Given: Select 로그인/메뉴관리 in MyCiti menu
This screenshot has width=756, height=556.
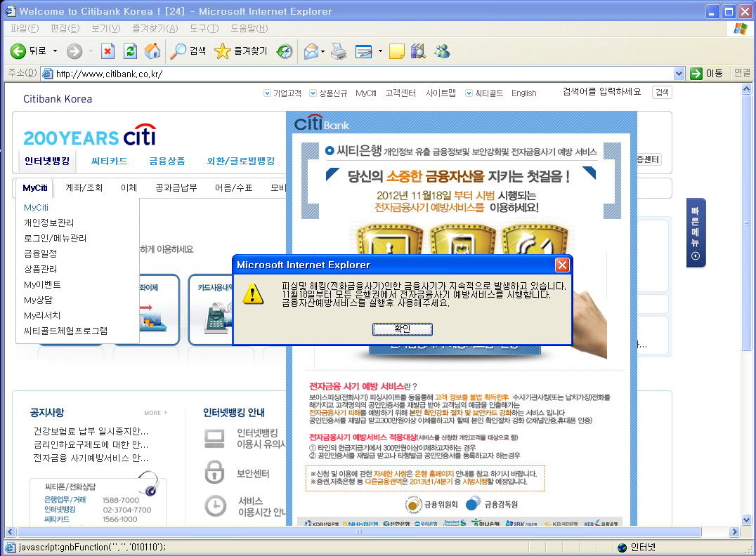Looking at the screenshot, I should coord(55,238).
